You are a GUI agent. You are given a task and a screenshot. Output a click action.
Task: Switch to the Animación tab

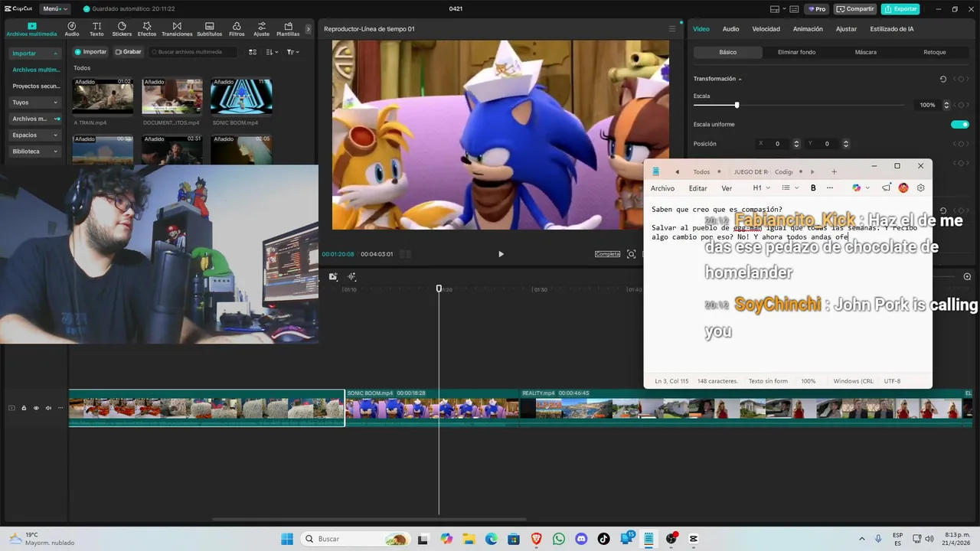tap(808, 29)
